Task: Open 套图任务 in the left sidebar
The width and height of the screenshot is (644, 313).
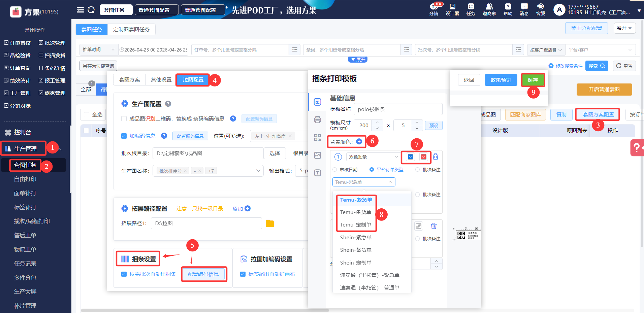Action: click(x=25, y=165)
